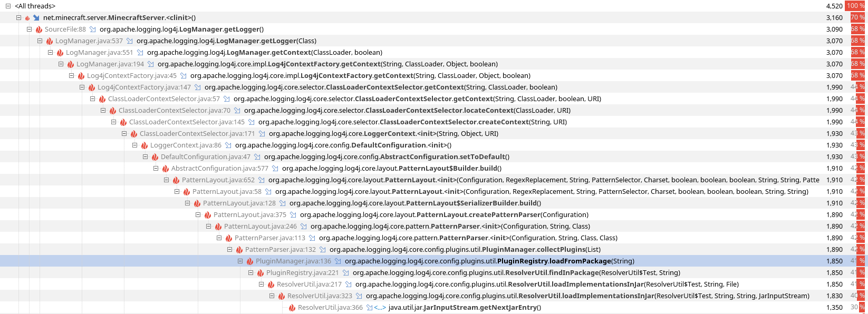Collapse the PluginManager.java:136 loadFromPackage node
868x314 pixels.
point(240,261)
